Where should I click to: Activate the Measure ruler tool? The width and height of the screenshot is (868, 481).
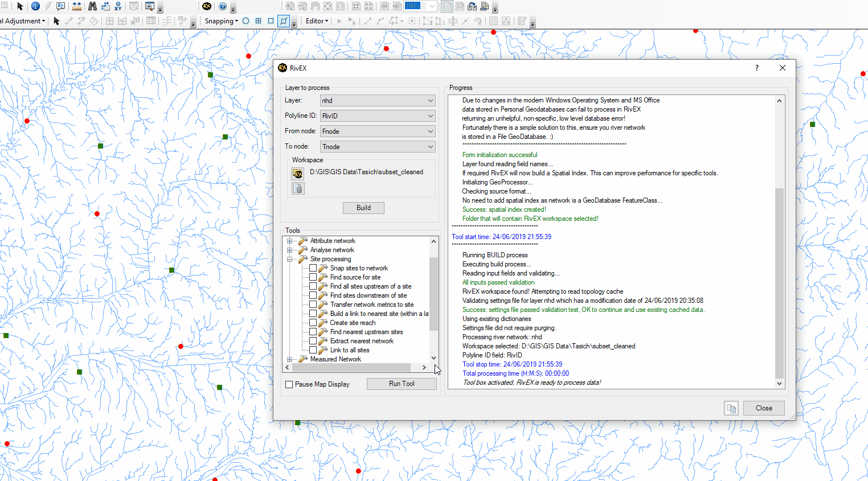click(x=77, y=6)
